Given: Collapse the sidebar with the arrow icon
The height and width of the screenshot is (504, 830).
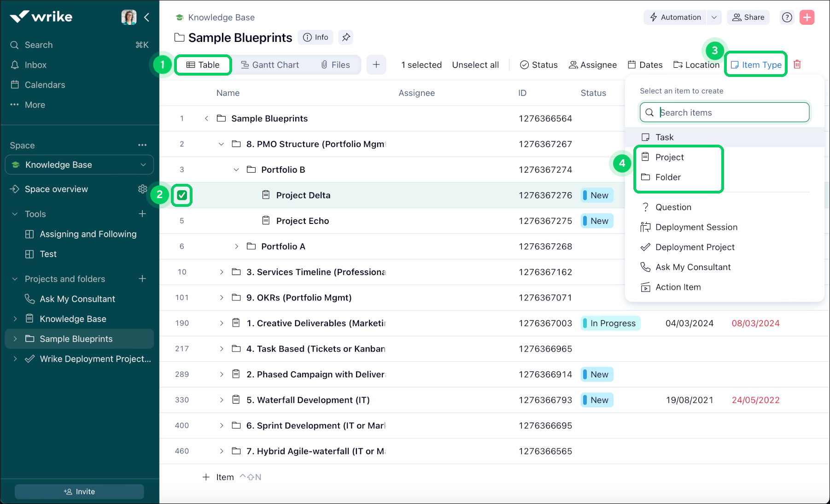Looking at the screenshot, I should tap(147, 18).
